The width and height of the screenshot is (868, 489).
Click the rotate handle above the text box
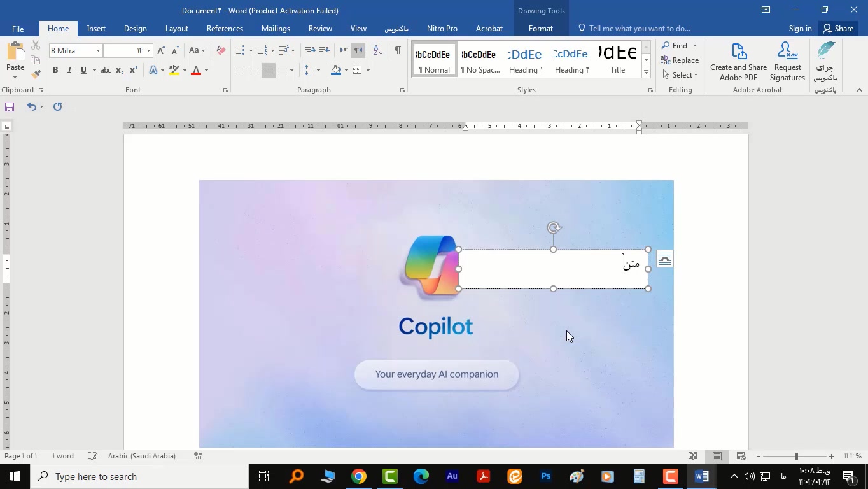click(554, 228)
